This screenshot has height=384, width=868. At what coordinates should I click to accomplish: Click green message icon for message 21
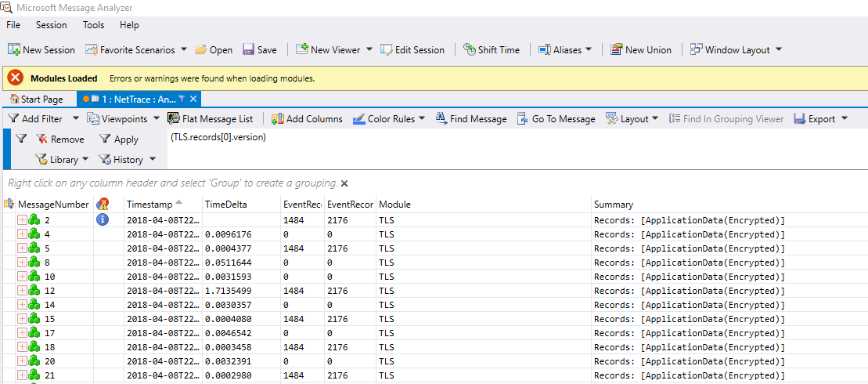(x=34, y=375)
